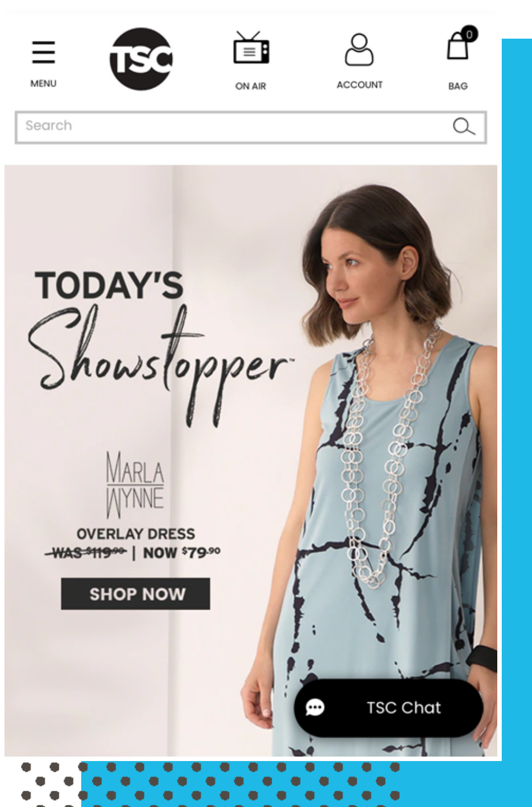Click the ACCOUNT label

click(x=360, y=85)
